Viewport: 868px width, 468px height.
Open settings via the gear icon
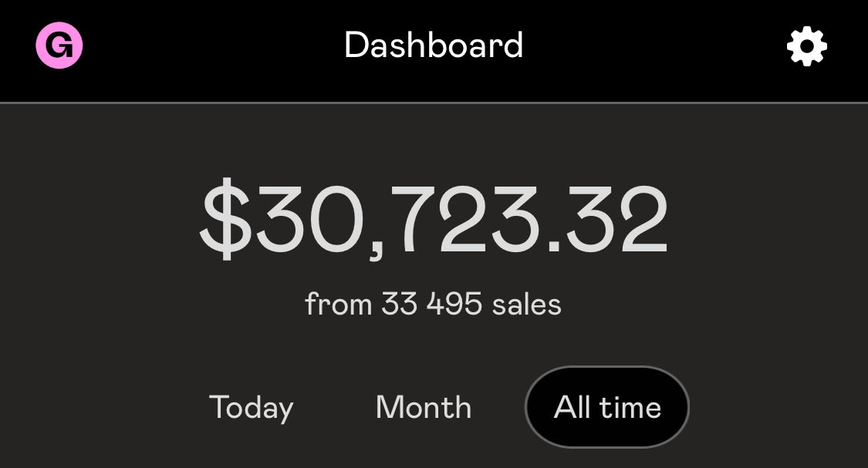[806, 46]
